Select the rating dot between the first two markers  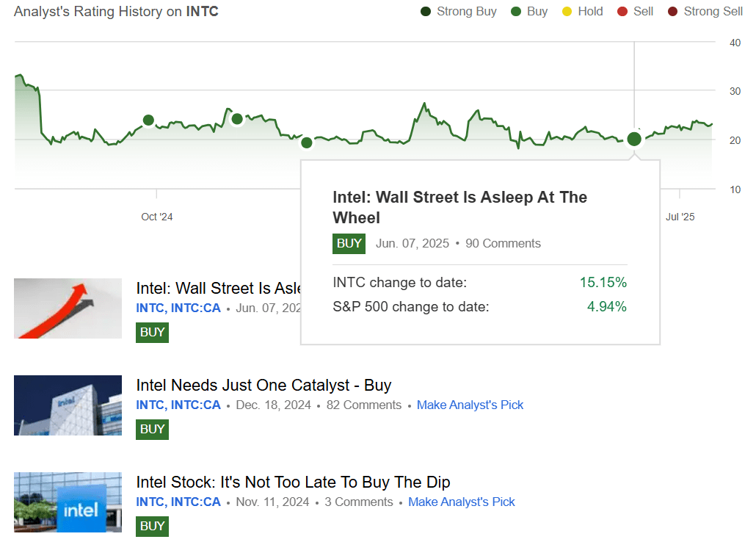coord(236,118)
